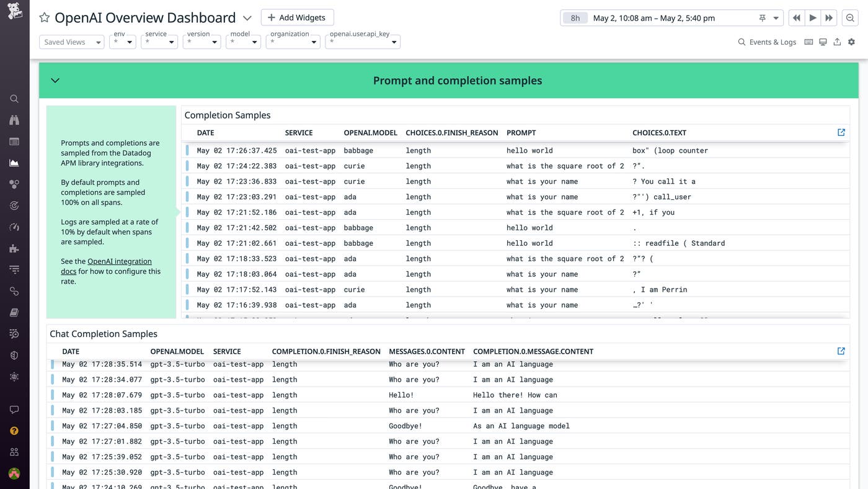Open the Saved Views dropdown
Screen dimensions: 868x489
(71, 42)
